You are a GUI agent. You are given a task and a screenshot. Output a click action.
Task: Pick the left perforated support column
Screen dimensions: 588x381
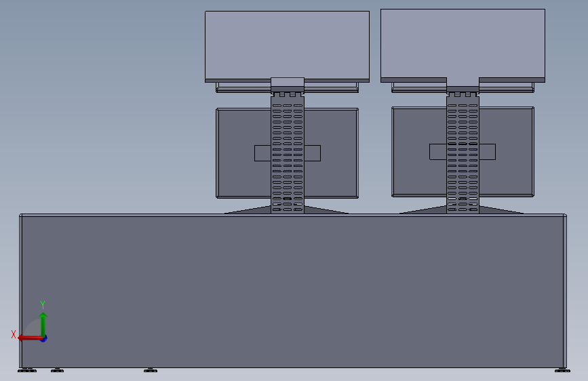click(x=288, y=154)
